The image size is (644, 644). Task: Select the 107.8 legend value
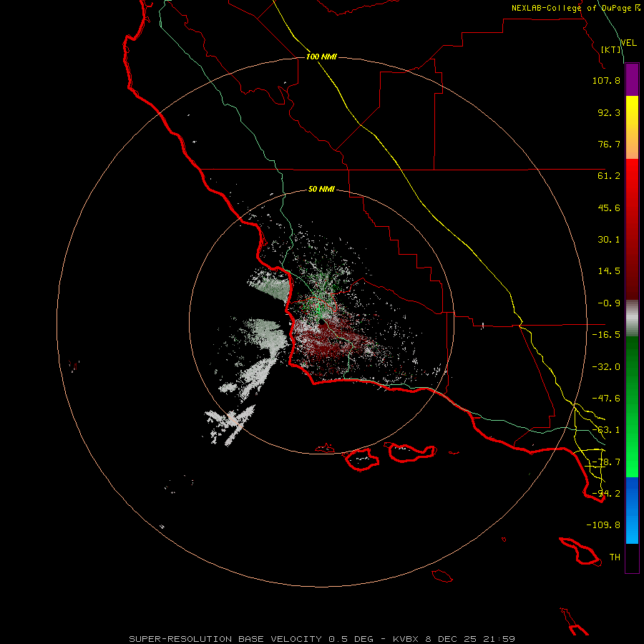606,80
